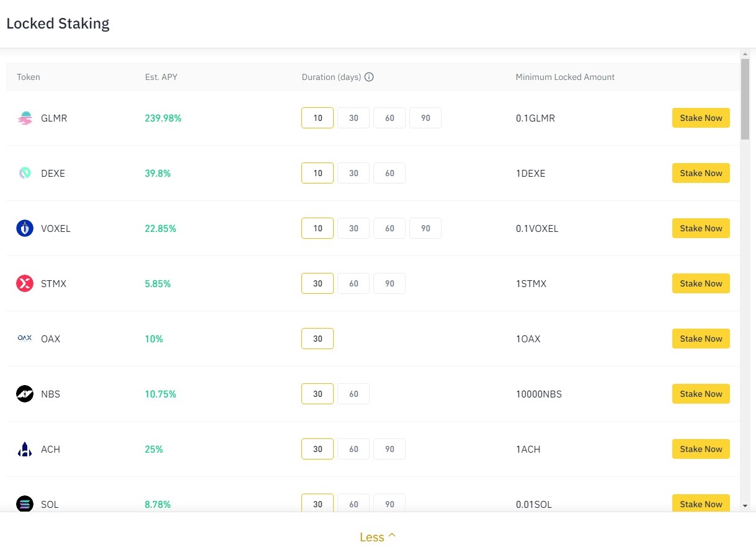This screenshot has height=550, width=756.
Task: Click the 0.01SOL minimum amount
Action: [534, 504]
